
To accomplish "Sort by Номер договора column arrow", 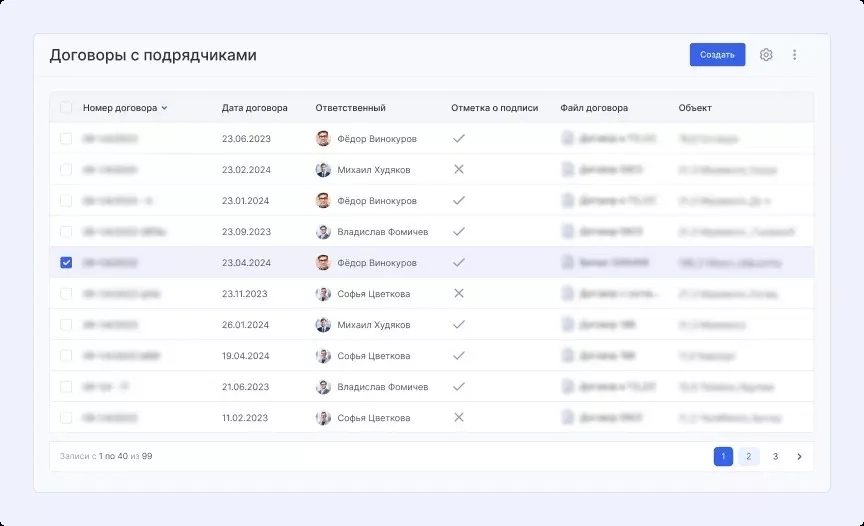I will 165,108.
